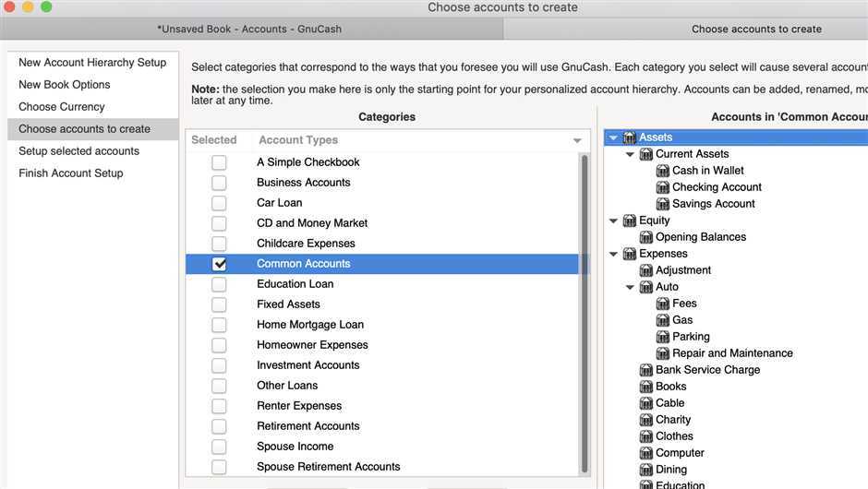868x489 pixels.
Task: Click the Adjustment account icon
Action: 646,270
